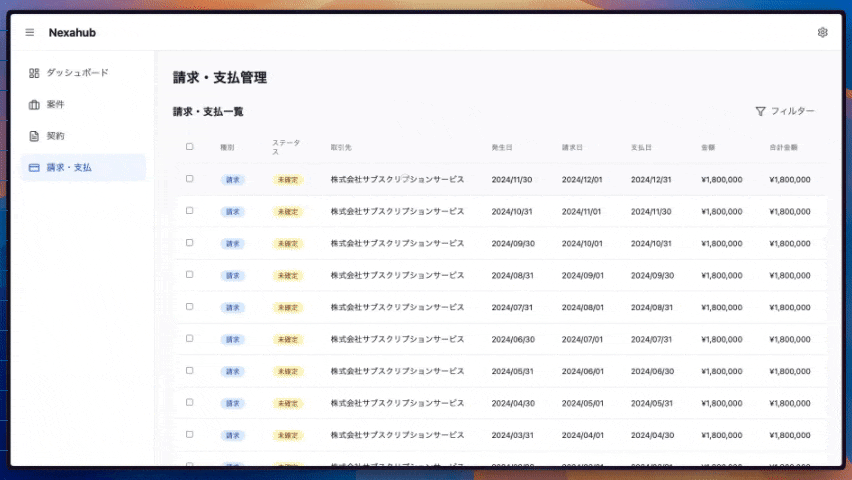This screenshot has height=480, width=852.
Task: Open the 2024/06/30 row's 取引先 name
Action: coord(397,340)
